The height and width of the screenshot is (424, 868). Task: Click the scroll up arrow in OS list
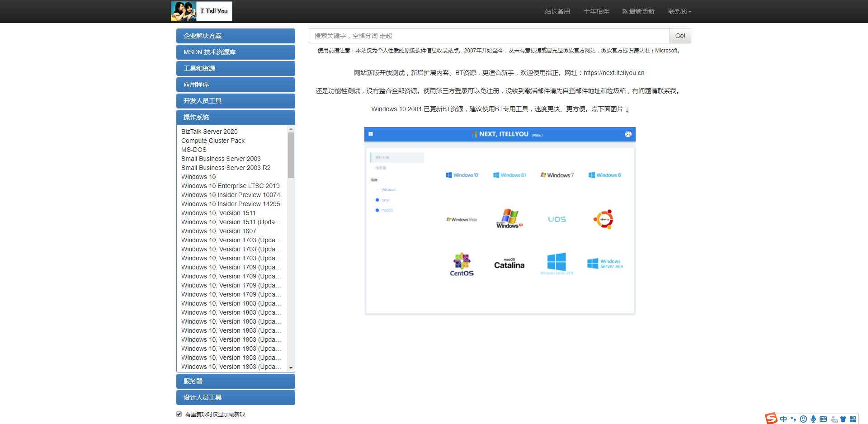click(x=291, y=129)
